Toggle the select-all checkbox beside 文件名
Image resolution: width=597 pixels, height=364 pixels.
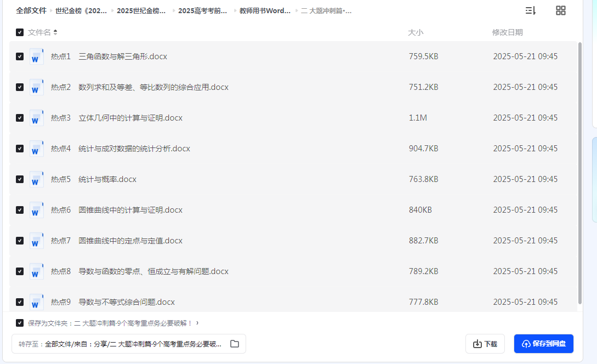point(20,32)
